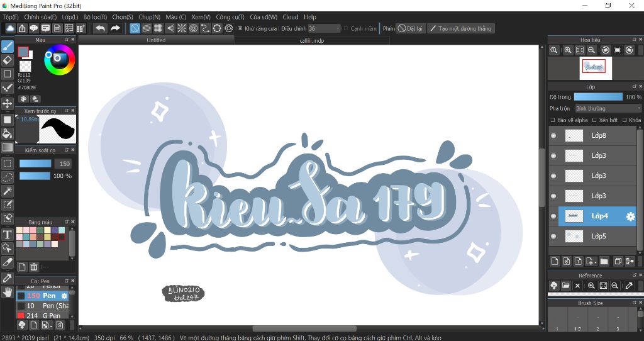Click zoom in icon in Reference panel
Image resolution: width=644 pixels, height=341 pixels.
[591, 286]
